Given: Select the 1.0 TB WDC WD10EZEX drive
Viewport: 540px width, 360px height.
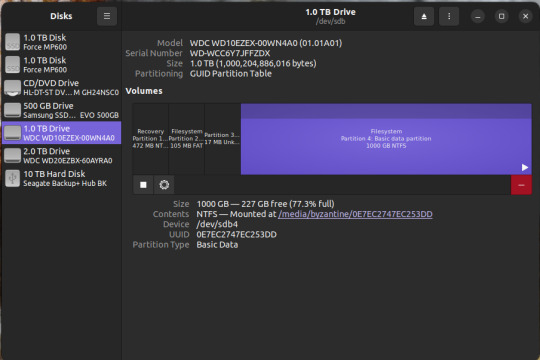Looking at the screenshot, I should [x=62, y=133].
